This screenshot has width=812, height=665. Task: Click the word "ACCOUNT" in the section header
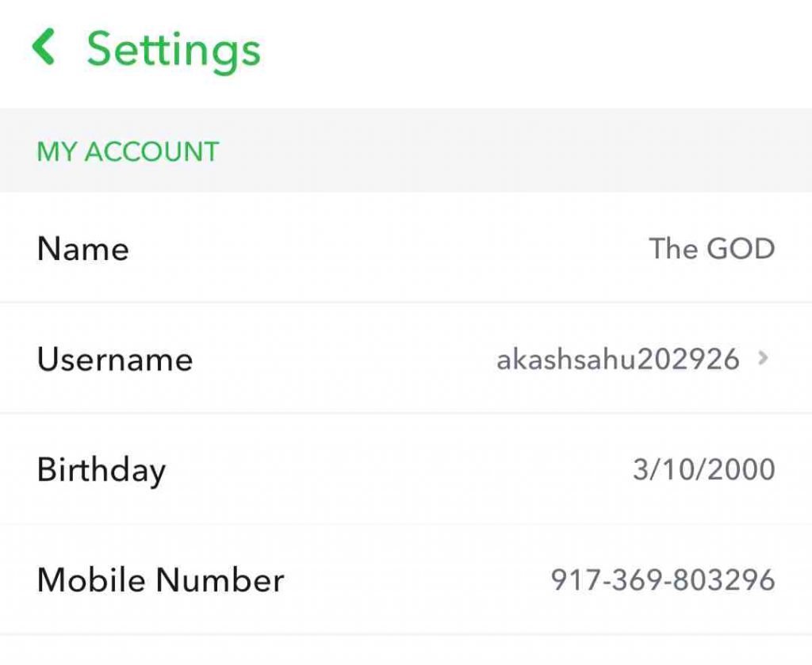pos(151,151)
